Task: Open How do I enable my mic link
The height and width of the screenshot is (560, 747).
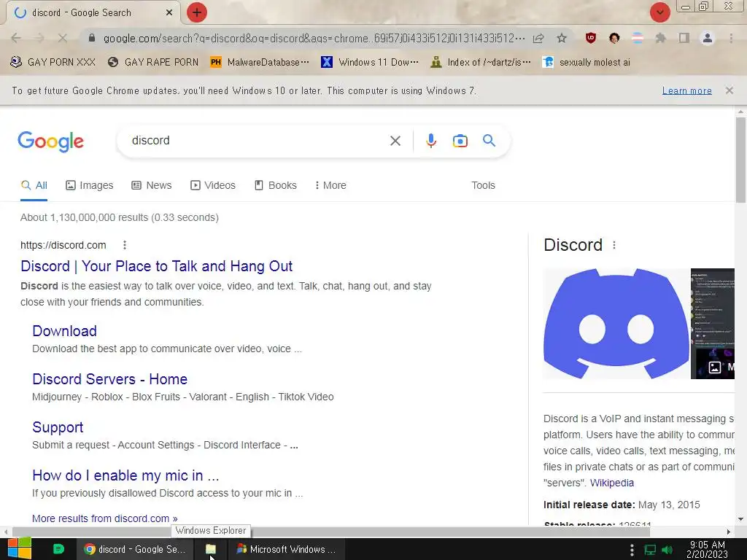Action: point(125,475)
